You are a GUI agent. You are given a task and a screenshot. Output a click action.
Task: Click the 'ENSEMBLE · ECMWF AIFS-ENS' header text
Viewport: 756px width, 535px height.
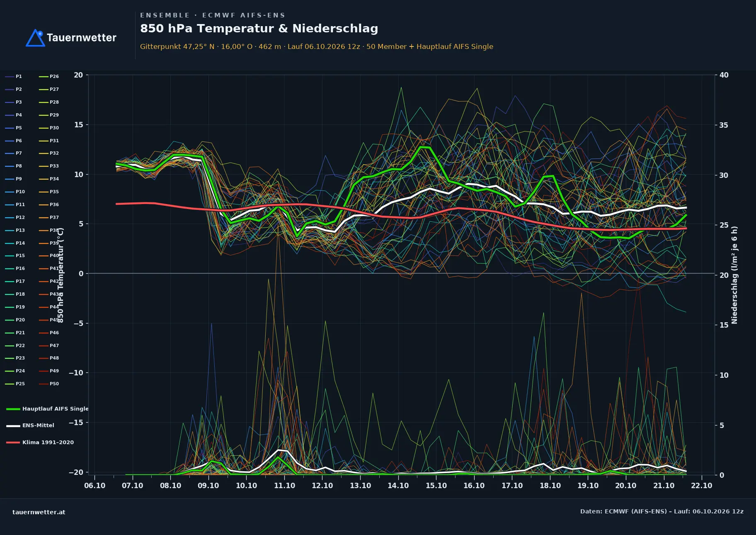[213, 15]
